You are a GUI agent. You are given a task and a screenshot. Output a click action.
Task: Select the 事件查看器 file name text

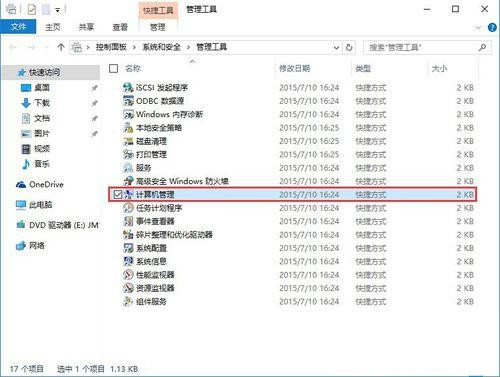coord(155,221)
